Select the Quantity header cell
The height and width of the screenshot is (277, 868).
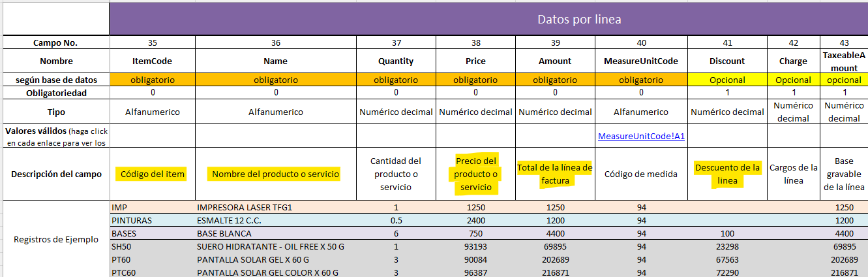[x=396, y=61]
